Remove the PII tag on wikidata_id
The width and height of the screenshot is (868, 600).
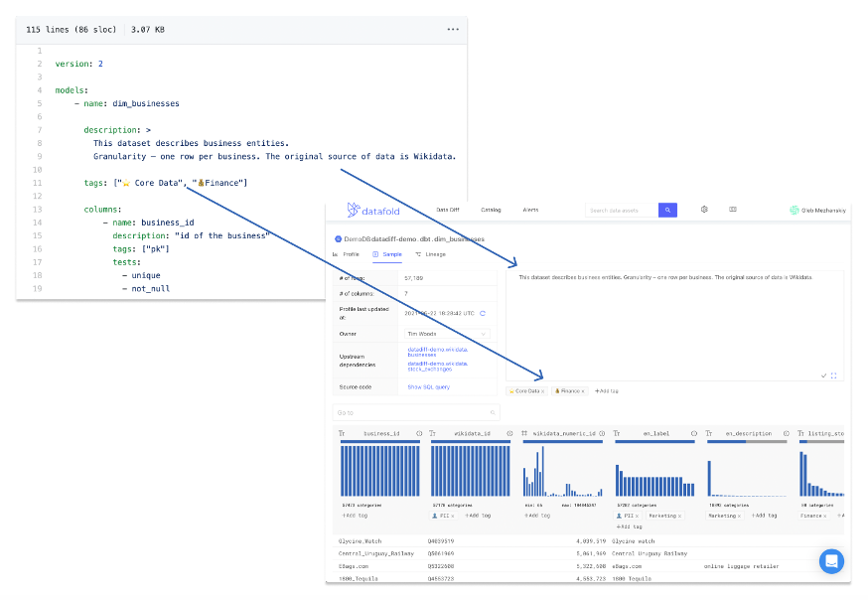pyautogui.click(x=454, y=516)
